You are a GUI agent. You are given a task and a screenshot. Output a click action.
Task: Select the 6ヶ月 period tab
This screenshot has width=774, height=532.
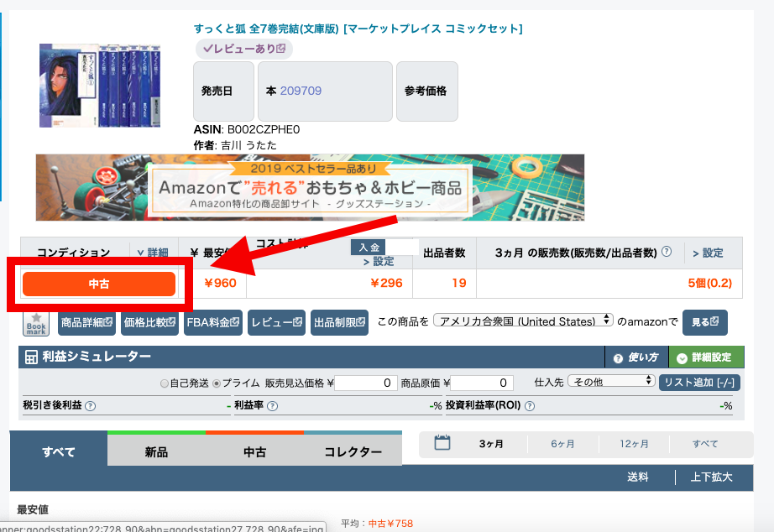(562, 444)
